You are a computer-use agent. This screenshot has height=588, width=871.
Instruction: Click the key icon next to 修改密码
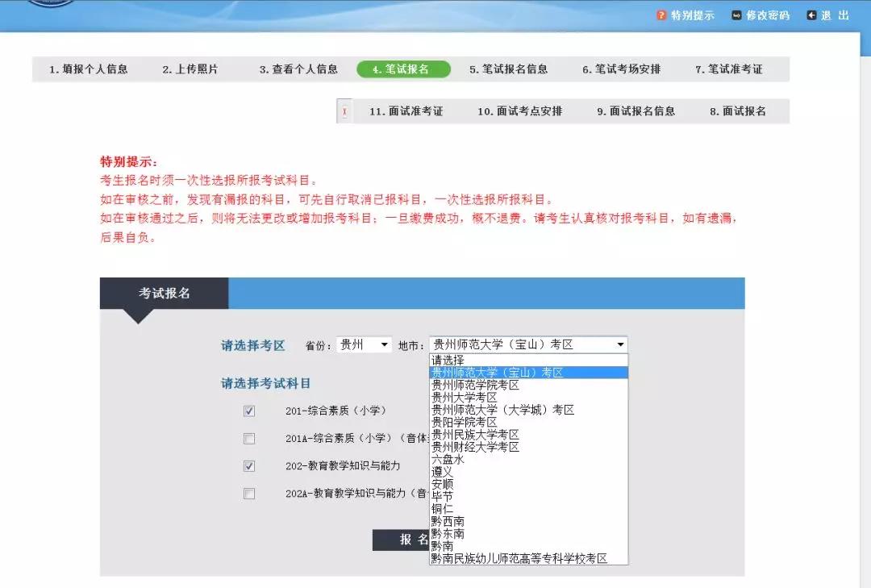coord(735,15)
